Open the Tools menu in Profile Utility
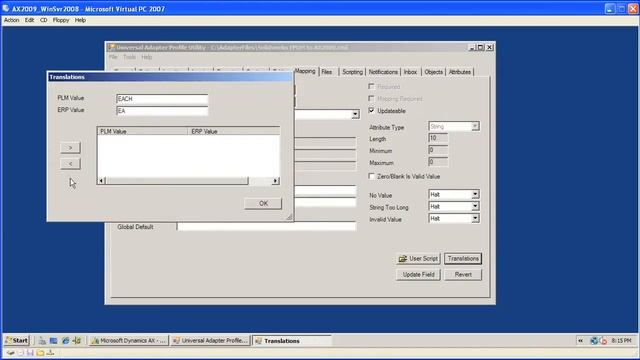Screen dimensions: 640x360 click(129, 57)
